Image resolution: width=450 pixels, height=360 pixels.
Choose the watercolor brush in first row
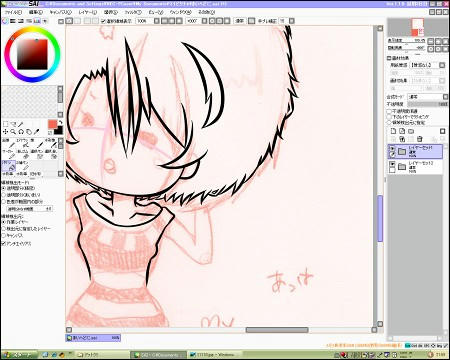(x=51, y=143)
